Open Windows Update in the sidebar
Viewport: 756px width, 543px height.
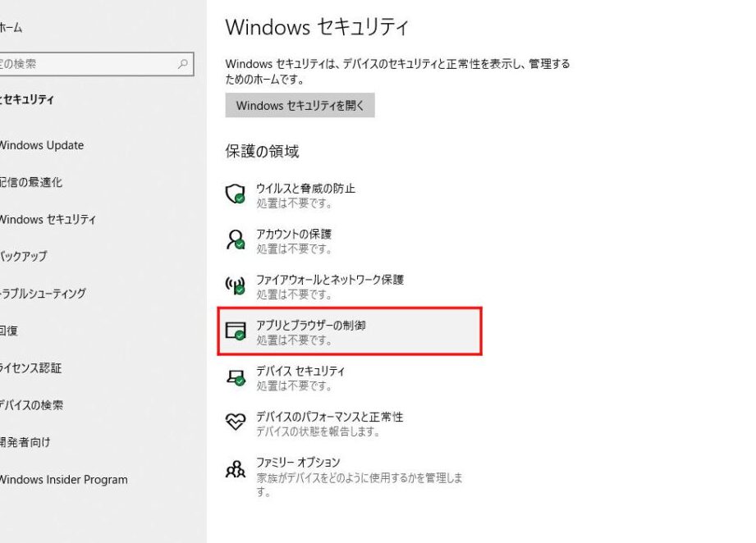click(41, 145)
